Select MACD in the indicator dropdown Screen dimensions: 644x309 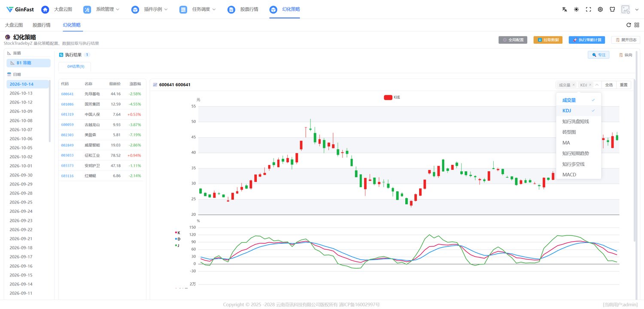pyautogui.click(x=578, y=175)
